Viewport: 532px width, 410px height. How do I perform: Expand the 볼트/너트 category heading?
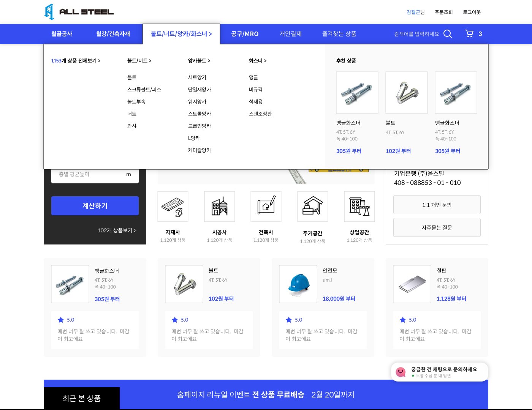(139, 61)
